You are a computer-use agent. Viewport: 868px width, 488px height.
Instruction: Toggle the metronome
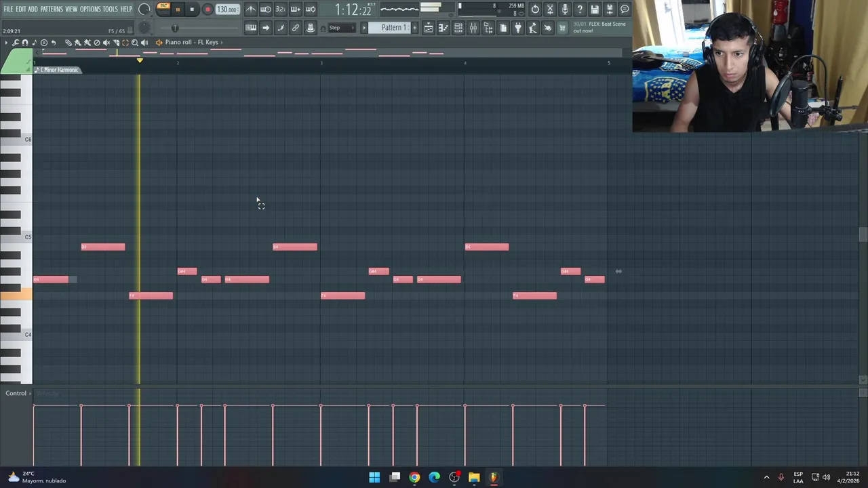tap(251, 9)
